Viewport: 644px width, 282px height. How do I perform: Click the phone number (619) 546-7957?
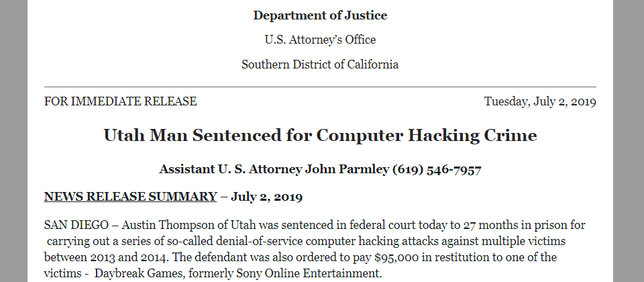(437, 169)
